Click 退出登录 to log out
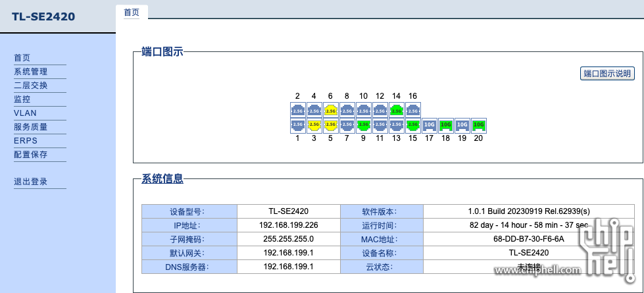Viewport: 644px width, 293px height. (31, 182)
